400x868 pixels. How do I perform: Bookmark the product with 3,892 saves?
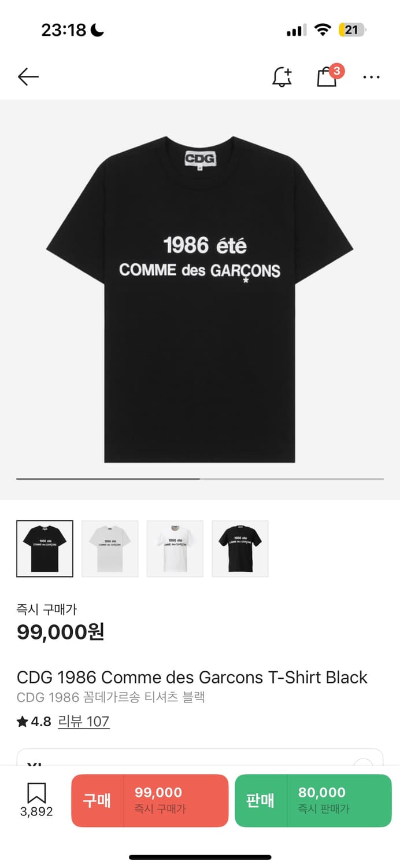[x=36, y=800]
